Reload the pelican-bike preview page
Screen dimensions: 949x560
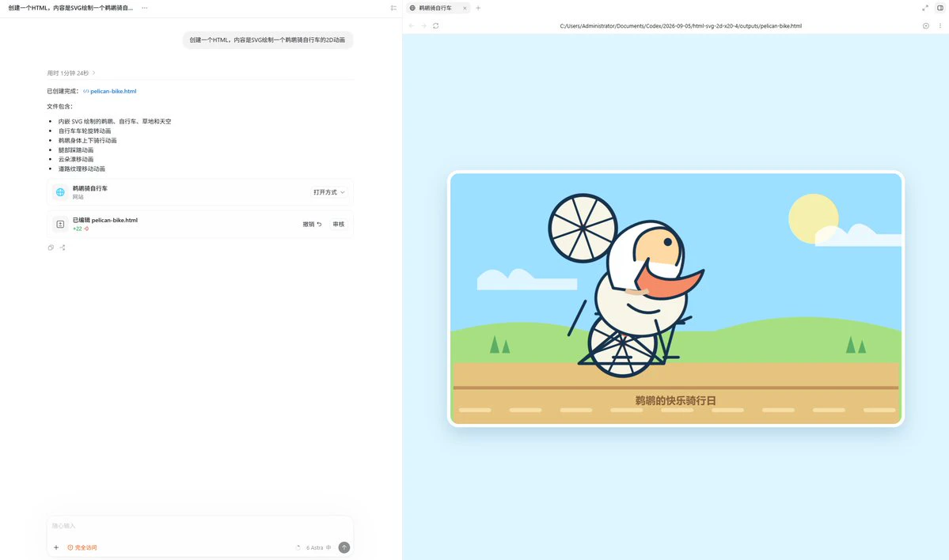click(x=436, y=26)
